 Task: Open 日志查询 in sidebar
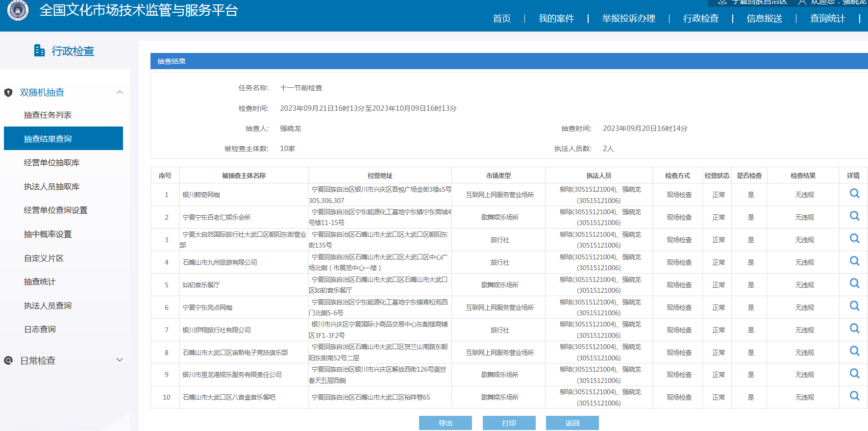pyautogui.click(x=40, y=329)
